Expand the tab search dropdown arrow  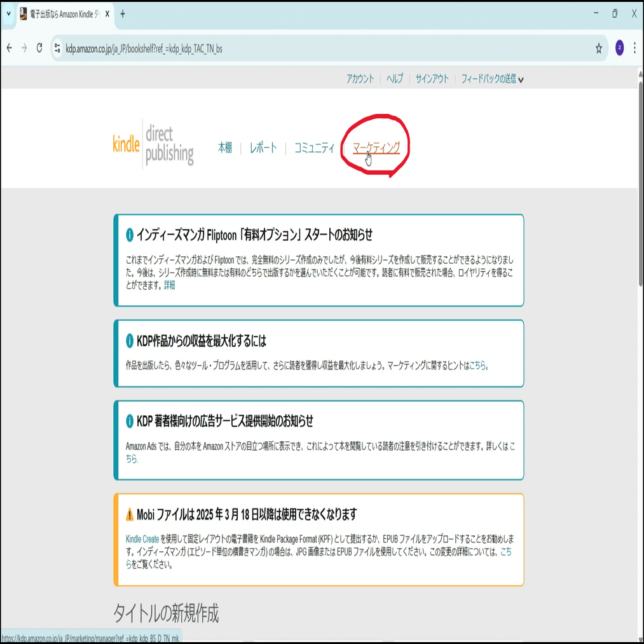pos(8,14)
